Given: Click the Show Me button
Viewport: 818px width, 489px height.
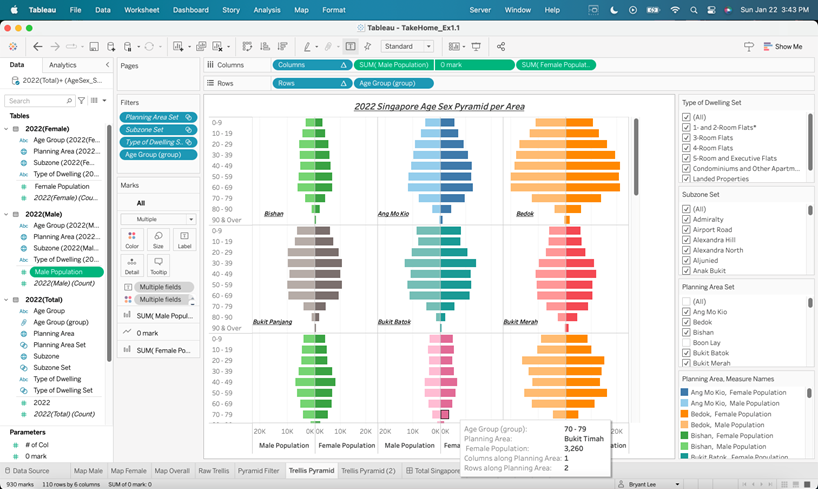Looking at the screenshot, I should point(781,47).
